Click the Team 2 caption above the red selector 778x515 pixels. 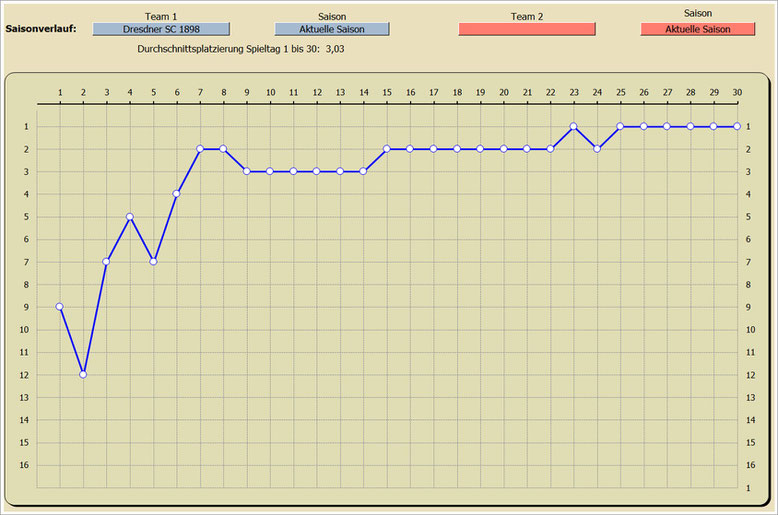click(x=527, y=16)
